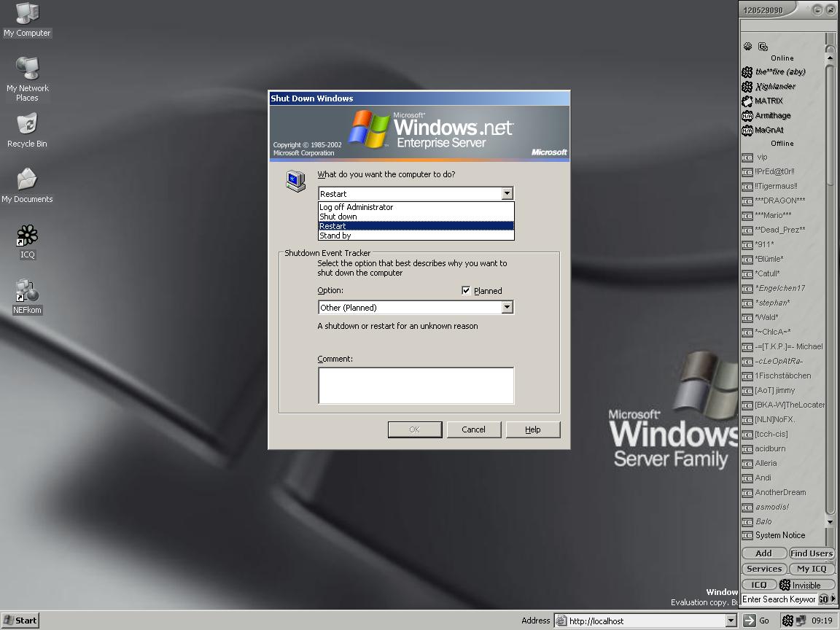This screenshot has width=840, height=630.
Task: Select the MATRIX online contact
Action: [x=769, y=101]
